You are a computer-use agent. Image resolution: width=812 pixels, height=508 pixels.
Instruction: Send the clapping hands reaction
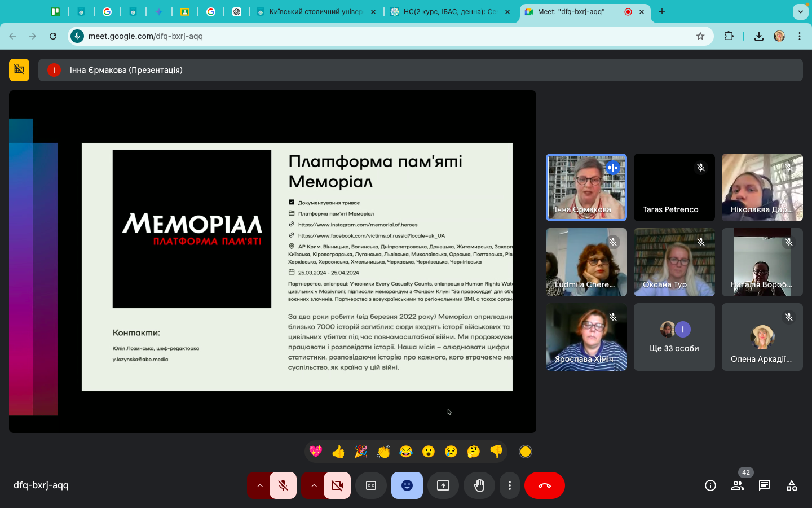pos(383,452)
